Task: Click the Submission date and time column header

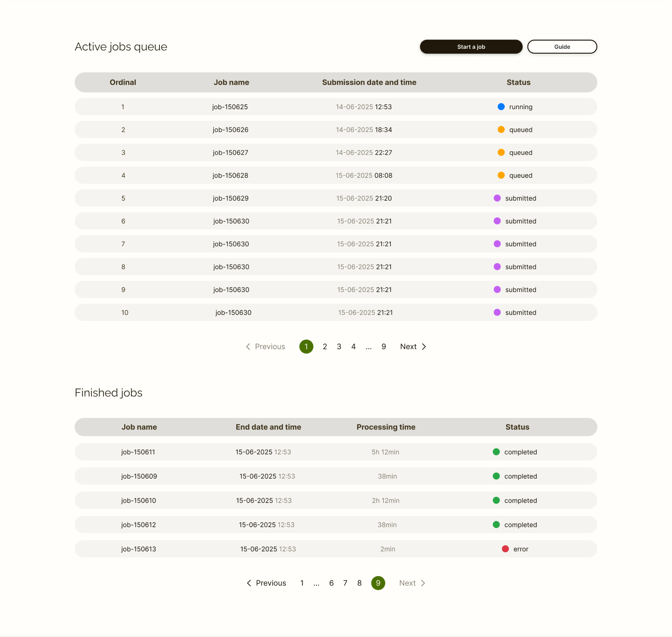Action: (369, 82)
